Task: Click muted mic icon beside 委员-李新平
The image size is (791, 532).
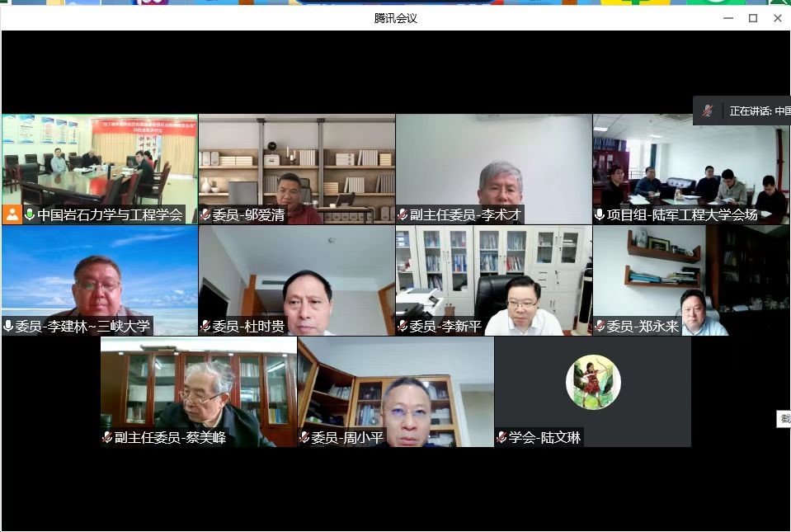Action: pyautogui.click(x=403, y=326)
